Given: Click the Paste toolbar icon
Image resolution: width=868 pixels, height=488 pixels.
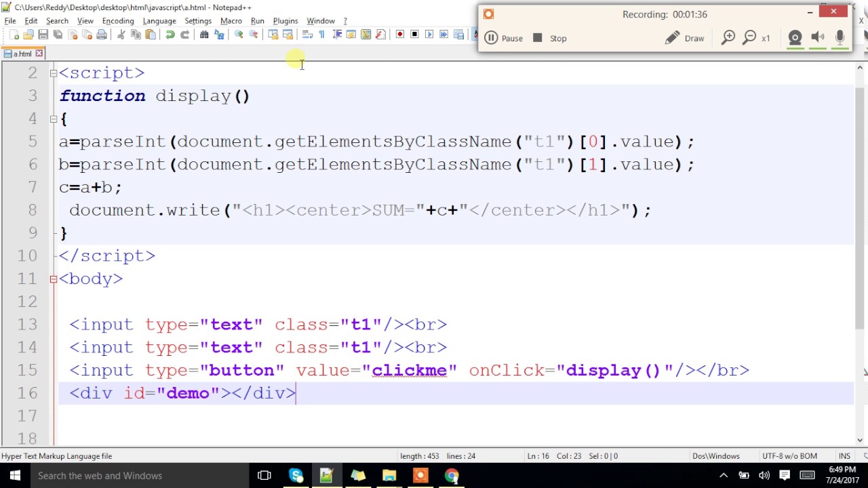Looking at the screenshot, I should coord(151,35).
